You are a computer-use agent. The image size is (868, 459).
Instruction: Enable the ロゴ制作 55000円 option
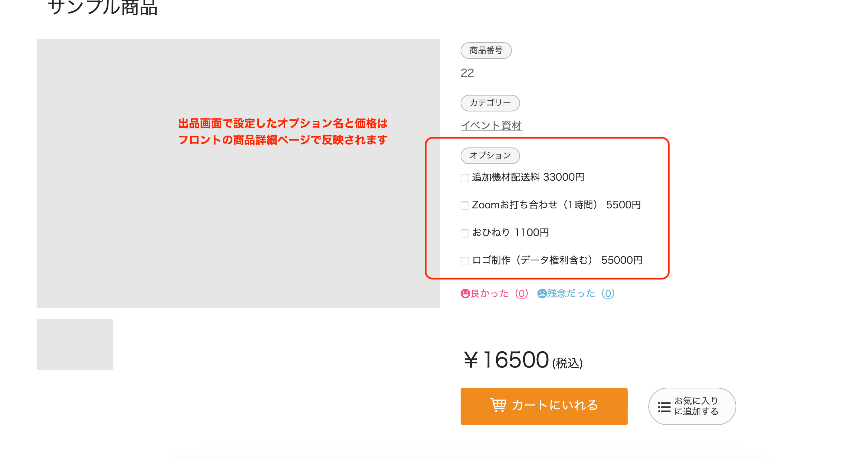coord(465,261)
